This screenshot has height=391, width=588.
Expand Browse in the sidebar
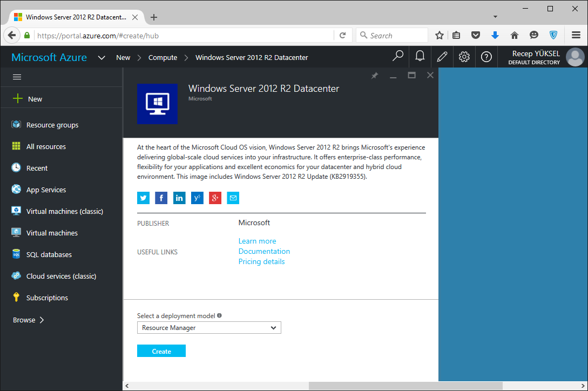click(29, 320)
